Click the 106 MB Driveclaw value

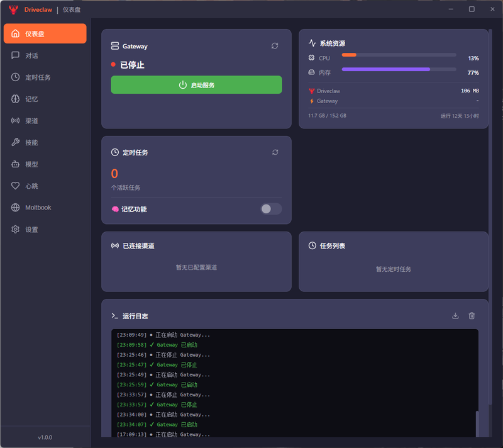(x=470, y=91)
